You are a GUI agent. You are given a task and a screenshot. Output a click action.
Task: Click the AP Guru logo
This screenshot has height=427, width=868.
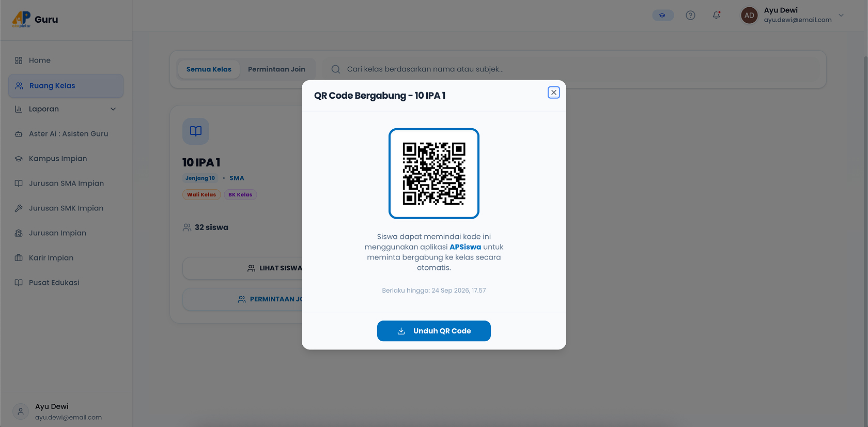(x=35, y=19)
